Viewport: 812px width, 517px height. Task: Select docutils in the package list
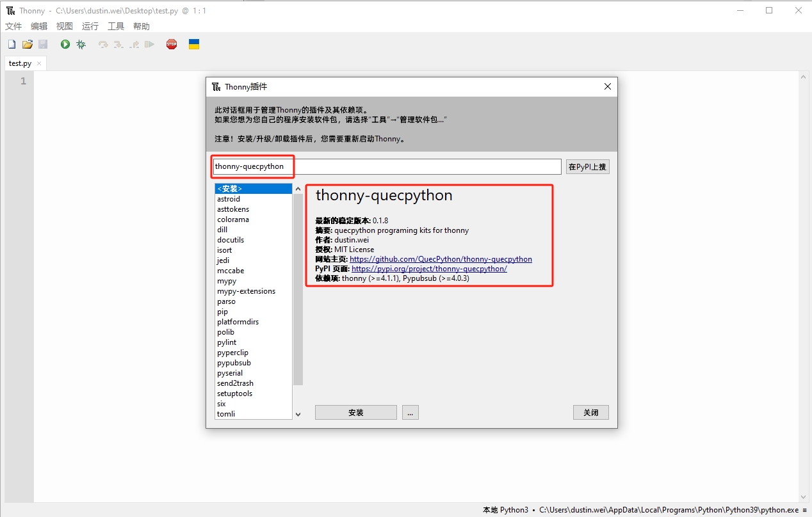(x=254, y=240)
